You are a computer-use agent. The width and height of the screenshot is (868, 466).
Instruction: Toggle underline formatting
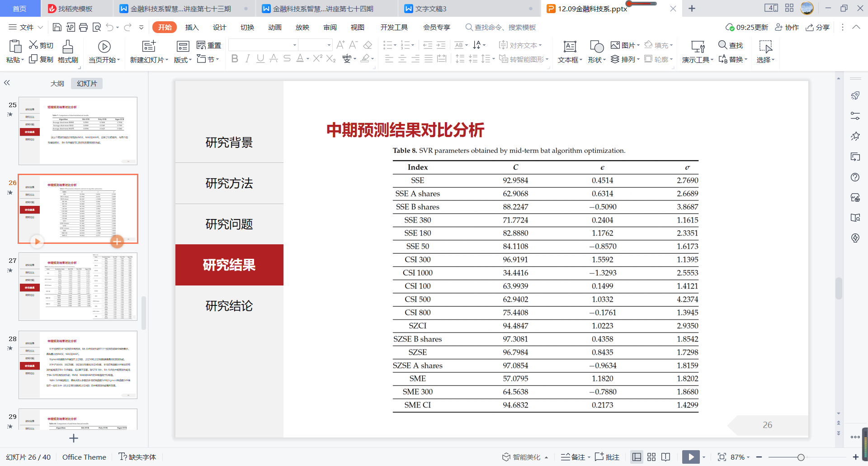[x=260, y=58]
